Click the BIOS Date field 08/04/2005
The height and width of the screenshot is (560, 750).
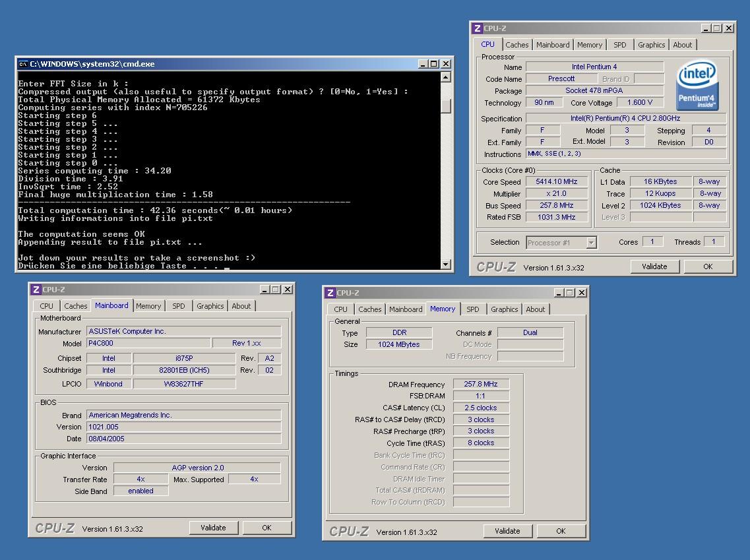pos(183,439)
